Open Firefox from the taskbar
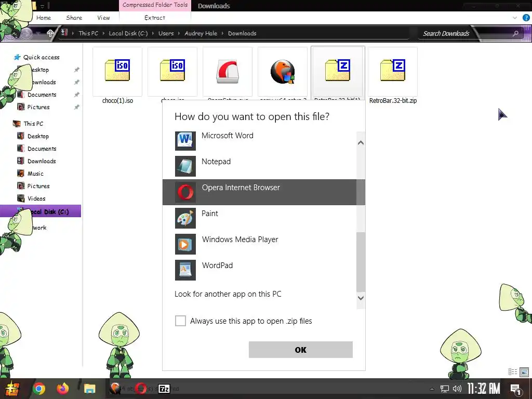Image resolution: width=532 pixels, height=399 pixels. click(x=62, y=389)
